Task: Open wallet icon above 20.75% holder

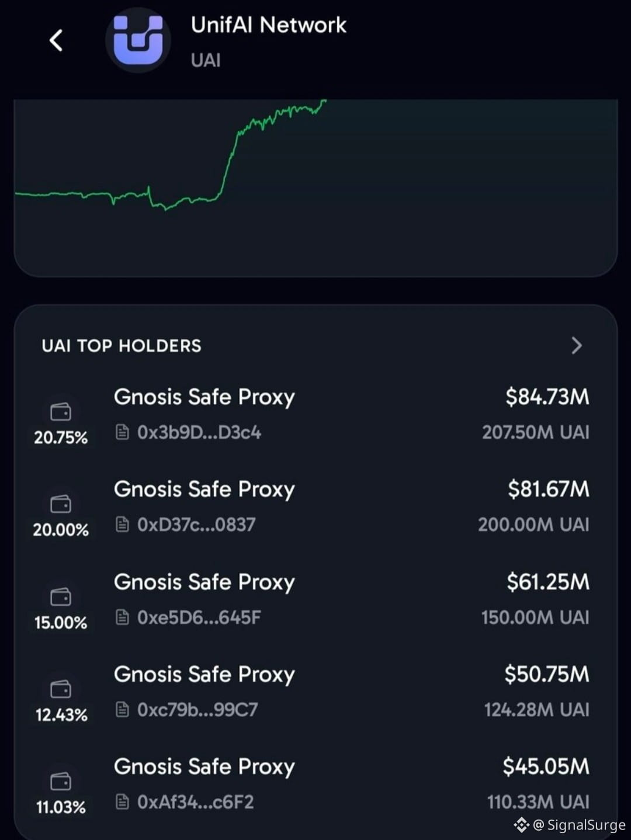Action: point(61,412)
